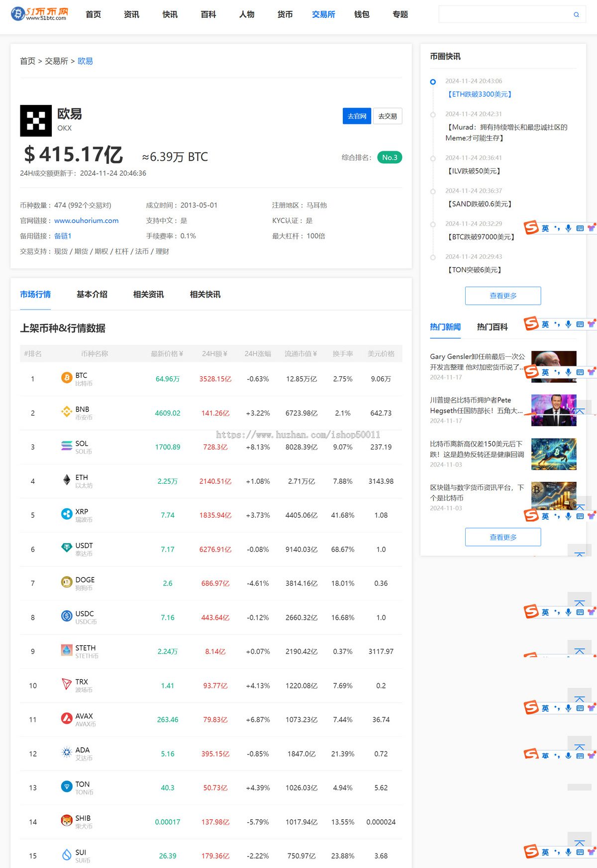This screenshot has height=868, width=597.
Task: Open ILV跌破50美元 flash news
Action: point(474,171)
